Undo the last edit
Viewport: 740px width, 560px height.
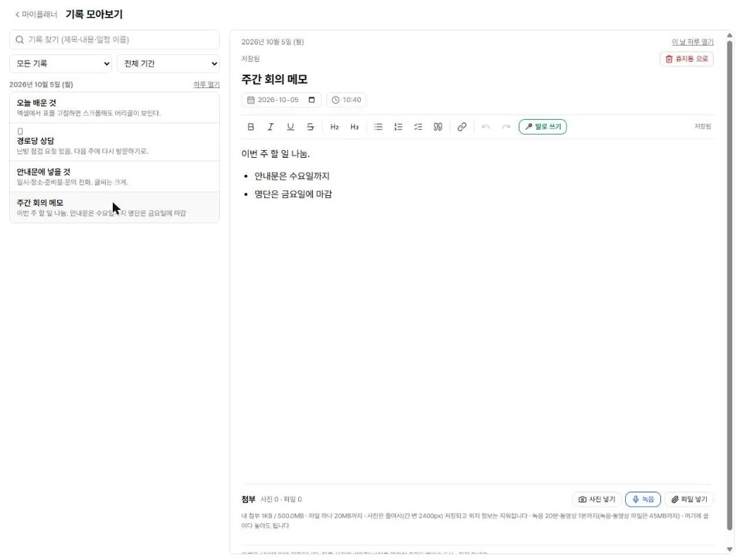tap(486, 126)
